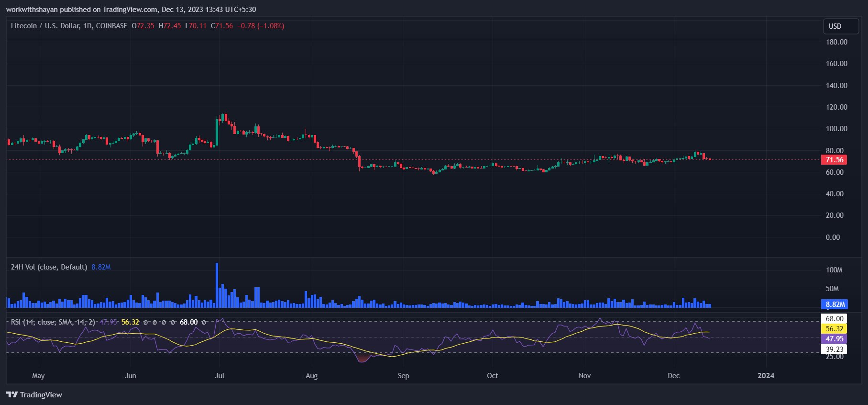Click the red 71.56 current price label
This screenshot has height=405, width=868.
click(x=834, y=160)
